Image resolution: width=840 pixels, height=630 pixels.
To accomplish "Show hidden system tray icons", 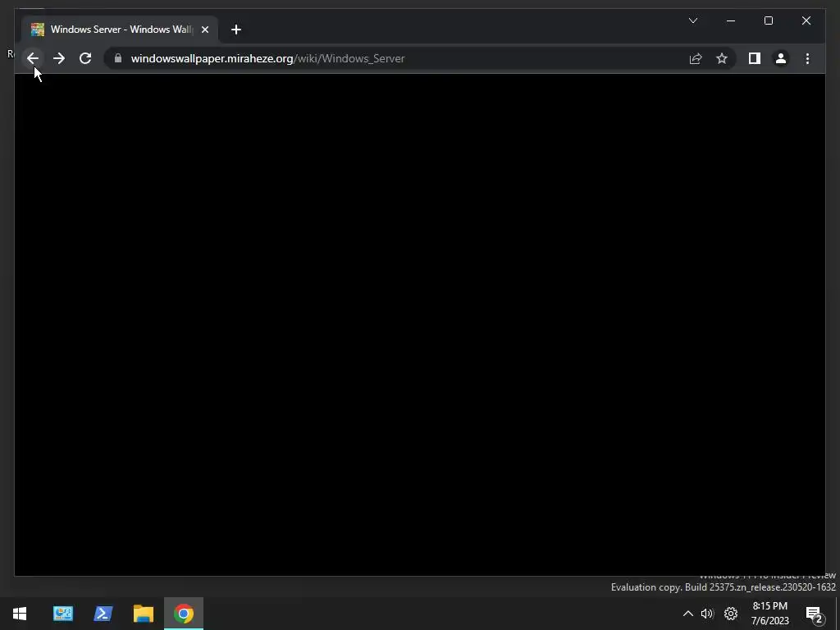I will pos(688,614).
